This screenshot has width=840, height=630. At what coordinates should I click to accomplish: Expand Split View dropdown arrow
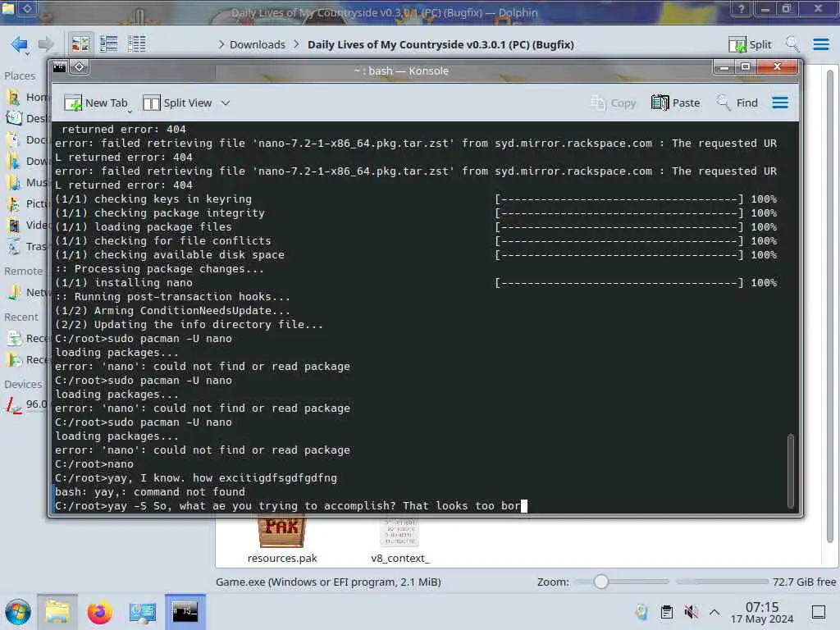(x=226, y=103)
